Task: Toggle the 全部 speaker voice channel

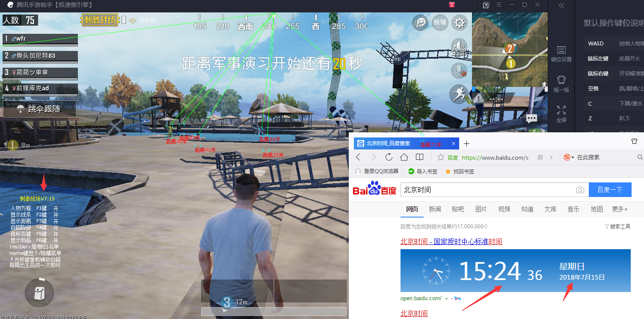Action: click(x=459, y=48)
